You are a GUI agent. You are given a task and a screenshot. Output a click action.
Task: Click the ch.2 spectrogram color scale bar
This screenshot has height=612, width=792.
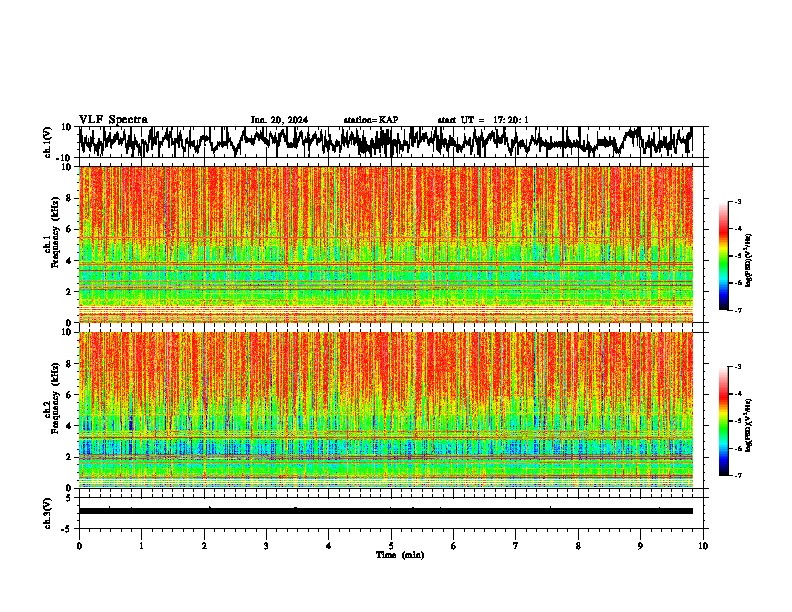coord(723,421)
